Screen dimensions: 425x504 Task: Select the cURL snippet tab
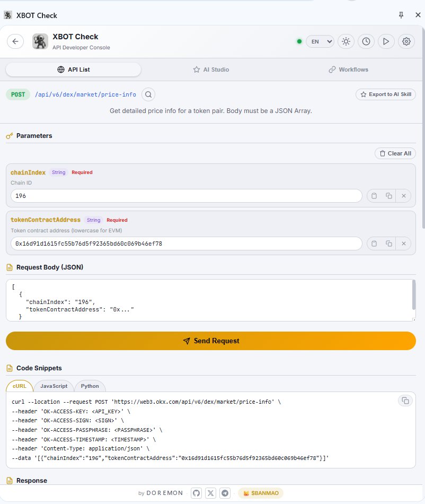click(20, 386)
